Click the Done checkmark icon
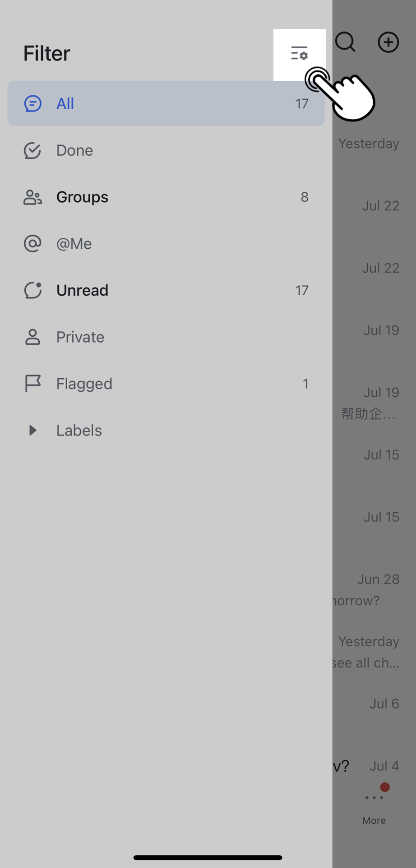Viewport: 416px width, 868px height. tap(32, 150)
